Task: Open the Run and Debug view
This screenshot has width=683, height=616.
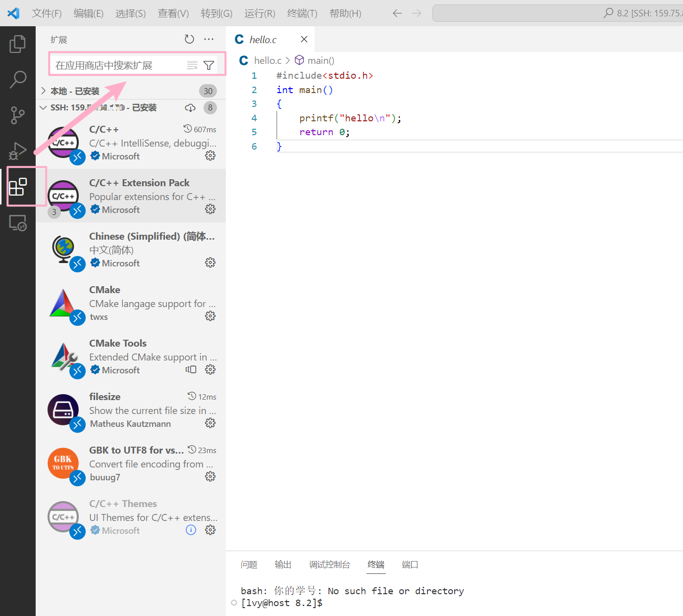Action: [x=18, y=151]
